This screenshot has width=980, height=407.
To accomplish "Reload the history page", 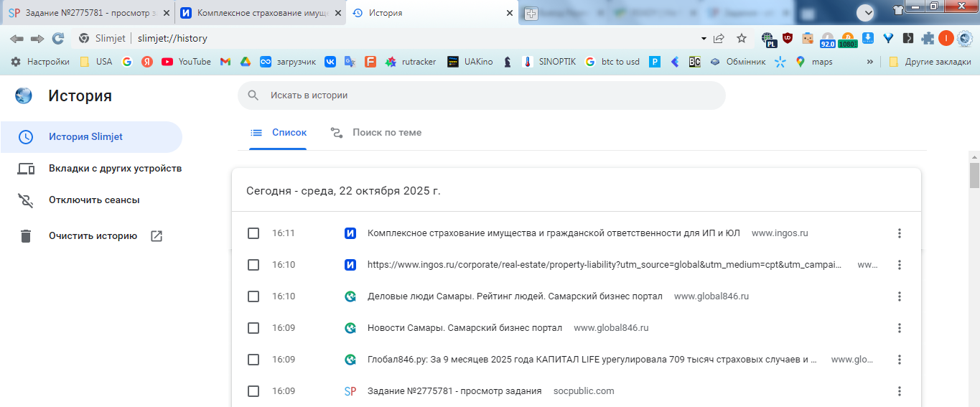I will pyautogui.click(x=58, y=38).
